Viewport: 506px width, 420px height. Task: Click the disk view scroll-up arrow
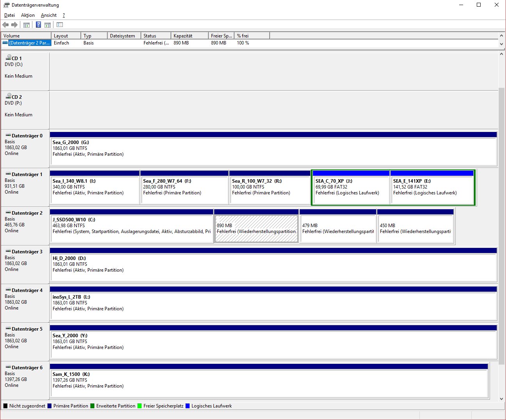tap(502, 54)
